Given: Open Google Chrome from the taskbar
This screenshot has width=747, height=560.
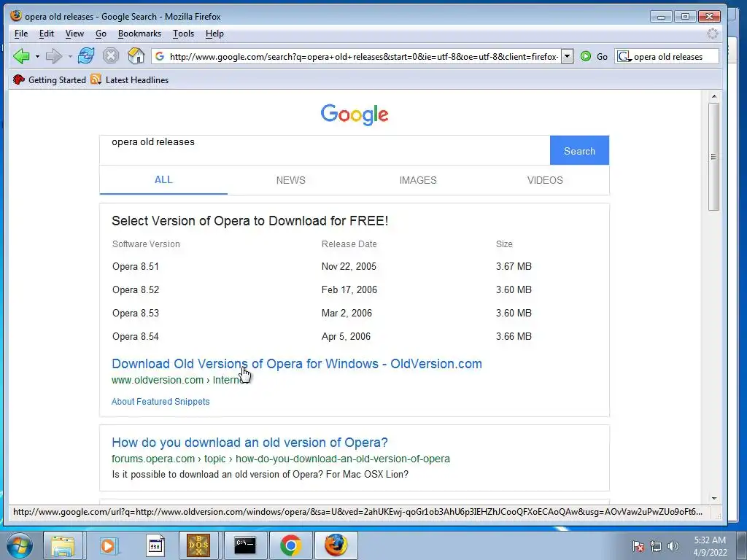Looking at the screenshot, I should point(290,545).
